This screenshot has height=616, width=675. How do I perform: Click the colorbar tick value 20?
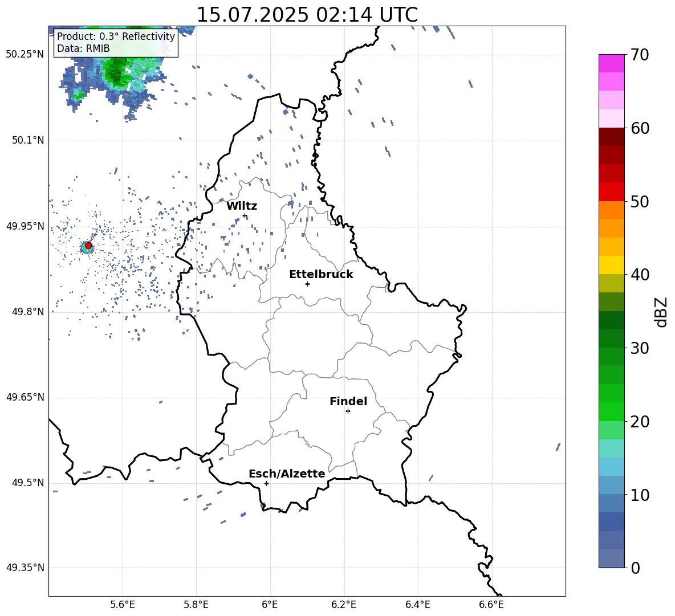pos(640,422)
